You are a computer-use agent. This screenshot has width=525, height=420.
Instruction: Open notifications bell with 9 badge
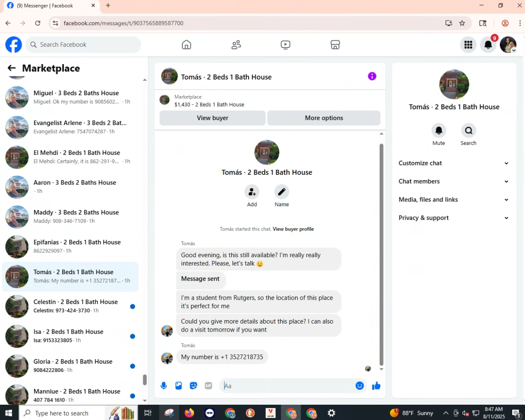pos(488,45)
